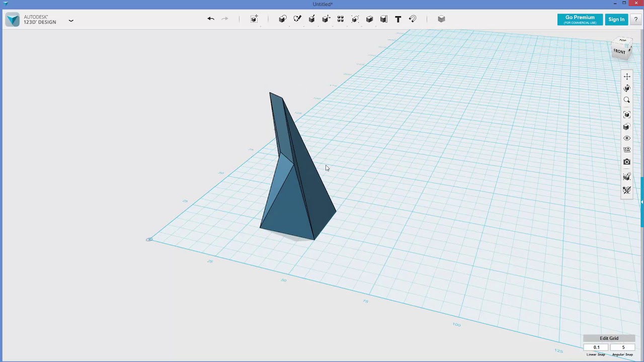Click the Linear Snap value field
This screenshot has height=362, width=644.
(596, 347)
